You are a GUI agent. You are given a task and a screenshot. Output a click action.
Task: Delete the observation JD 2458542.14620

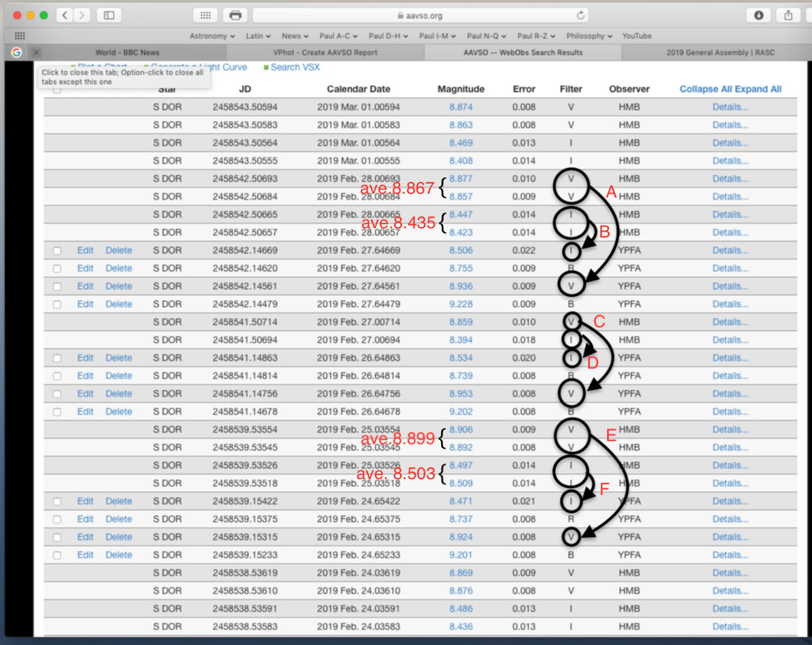pos(119,269)
